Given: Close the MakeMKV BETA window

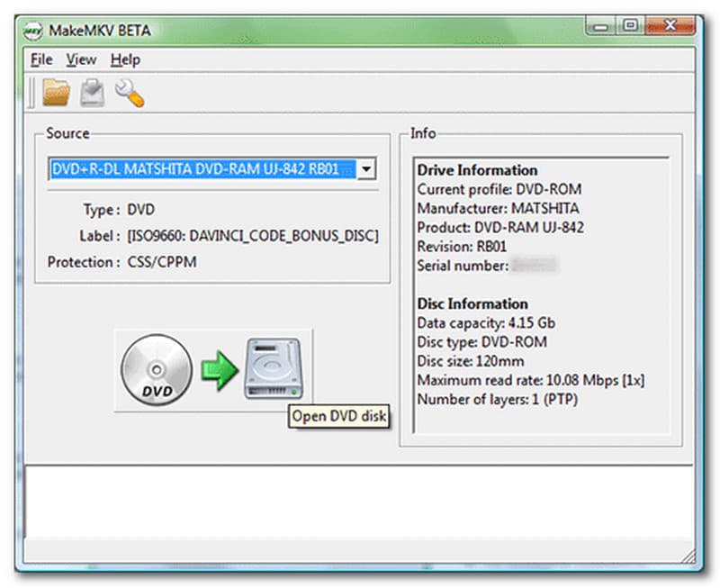Looking at the screenshot, I should [670, 28].
